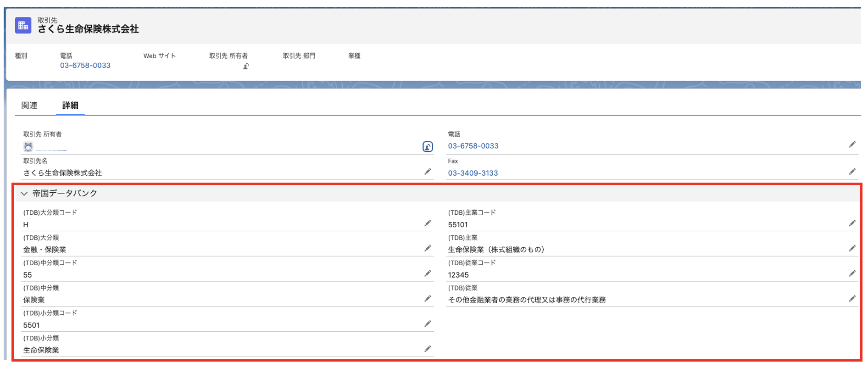Click the value 生命保険業（株式組織のもの）
The image size is (868, 368).
496,250
